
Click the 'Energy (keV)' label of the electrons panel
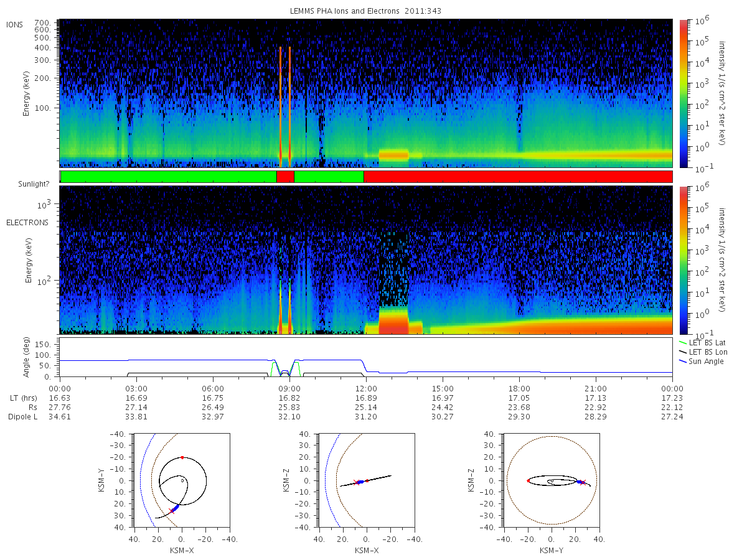pos(29,259)
